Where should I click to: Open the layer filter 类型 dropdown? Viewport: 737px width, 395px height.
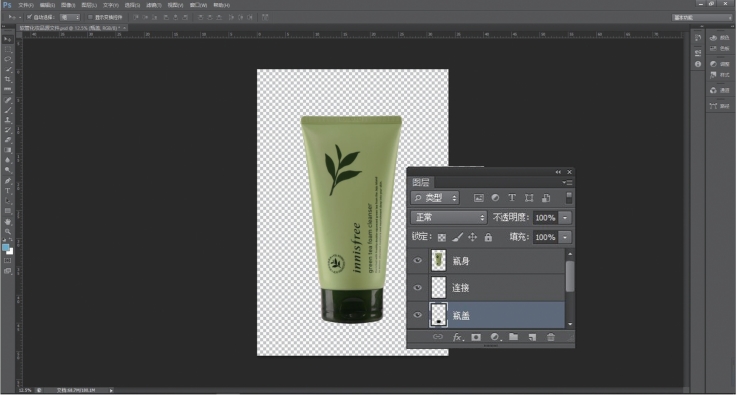click(x=435, y=198)
